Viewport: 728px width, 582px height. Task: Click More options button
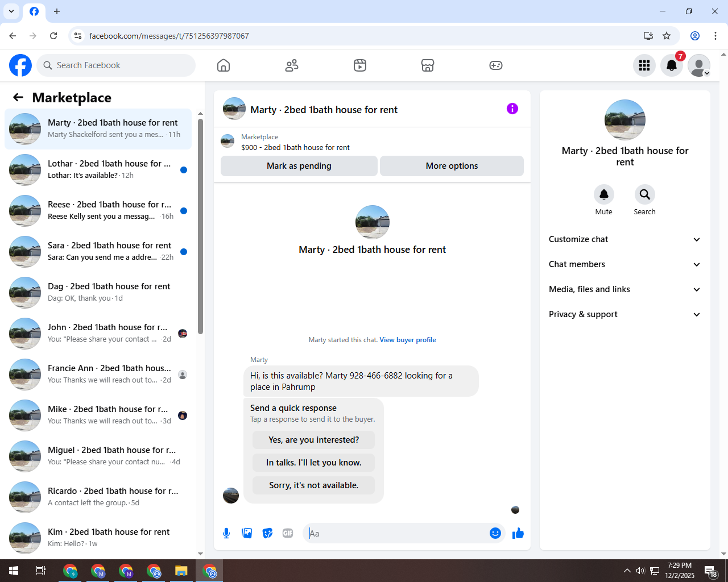[x=452, y=166]
